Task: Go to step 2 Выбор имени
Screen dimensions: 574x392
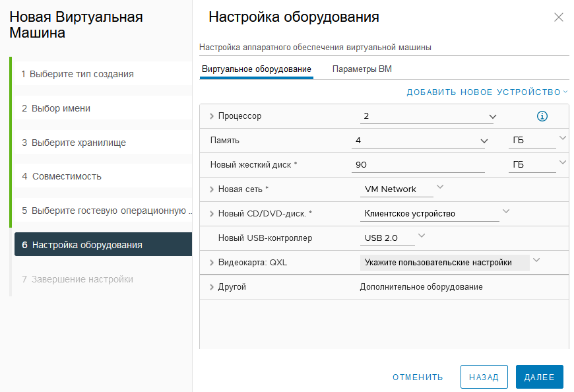Action: coord(103,108)
